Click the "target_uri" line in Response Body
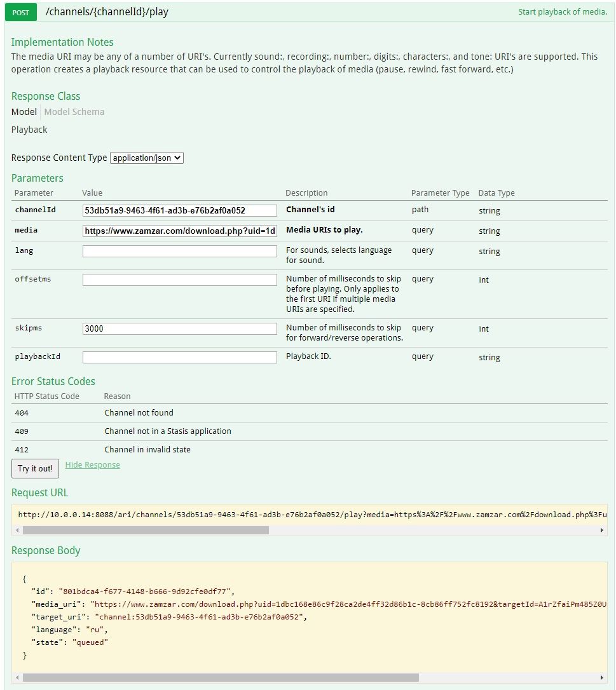616x690 pixels. pos(169,618)
